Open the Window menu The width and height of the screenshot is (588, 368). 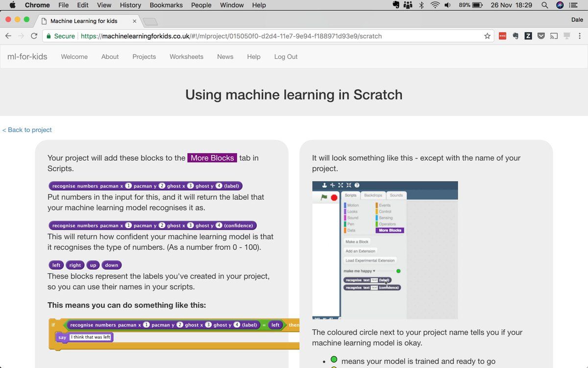pos(232,5)
